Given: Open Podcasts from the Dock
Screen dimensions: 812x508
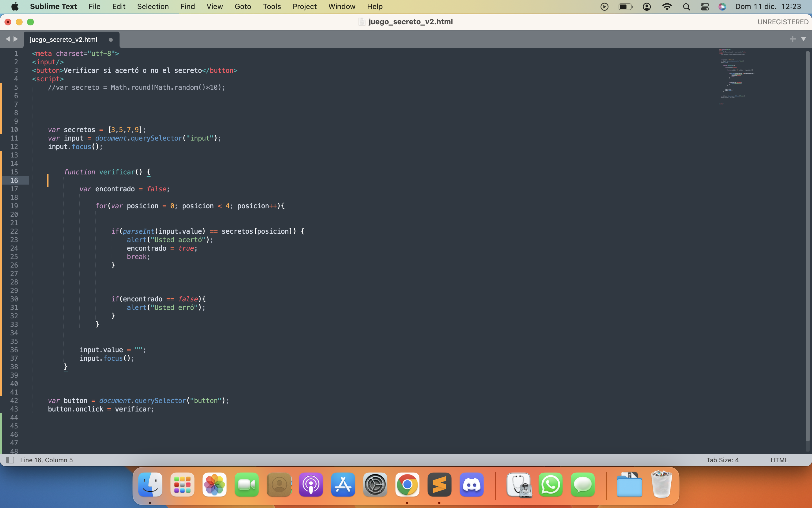Looking at the screenshot, I should pyautogui.click(x=311, y=485).
